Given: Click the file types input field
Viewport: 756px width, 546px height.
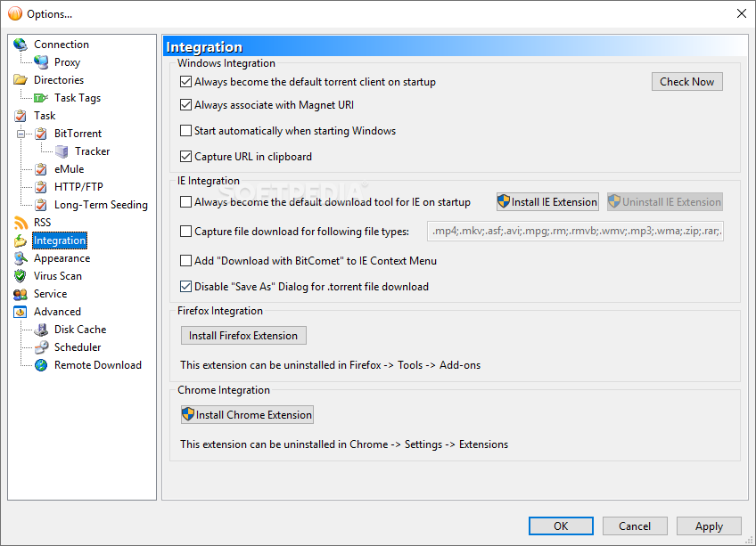Looking at the screenshot, I should pyautogui.click(x=575, y=232).
